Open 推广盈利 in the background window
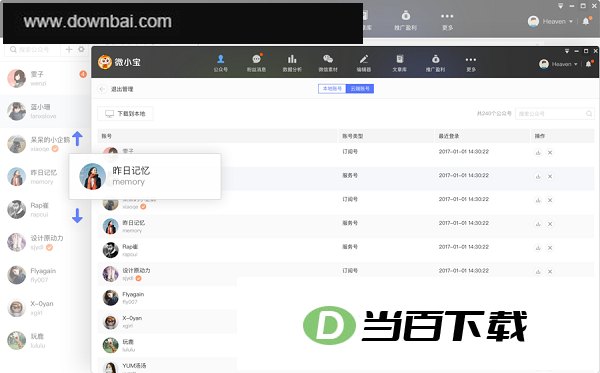The image size is (600, 373). [x=406, y=21]
